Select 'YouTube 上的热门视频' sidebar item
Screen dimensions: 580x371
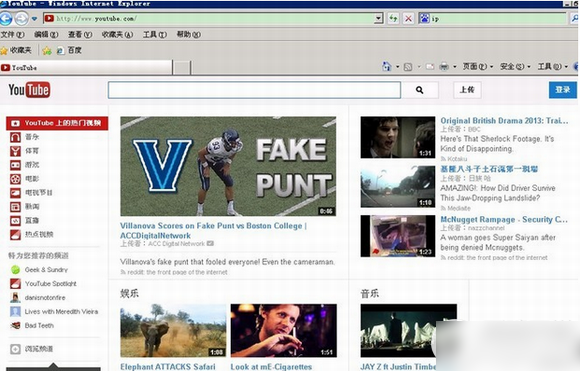[x=57, y=123]
